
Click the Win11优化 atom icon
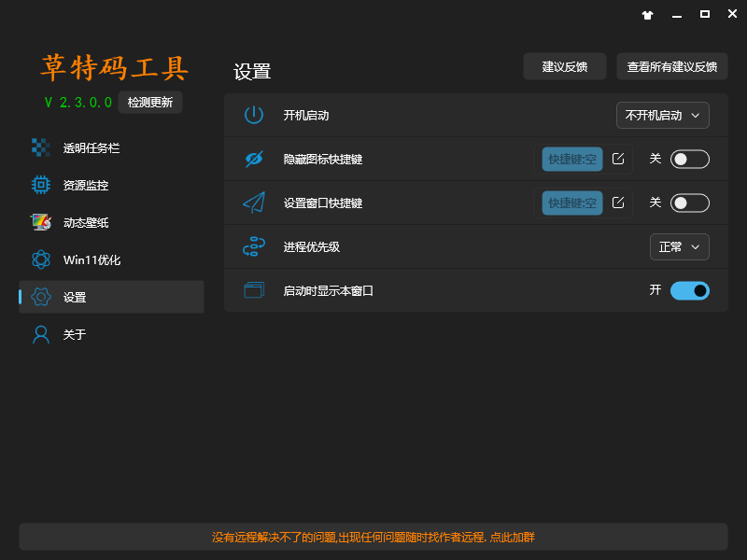click(x=41, y=259)
